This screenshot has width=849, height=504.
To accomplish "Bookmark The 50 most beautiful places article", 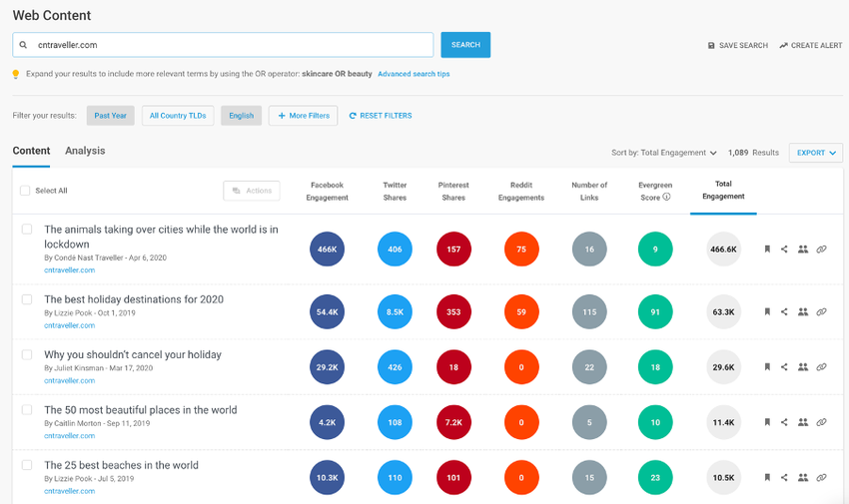I will [767, 422].
